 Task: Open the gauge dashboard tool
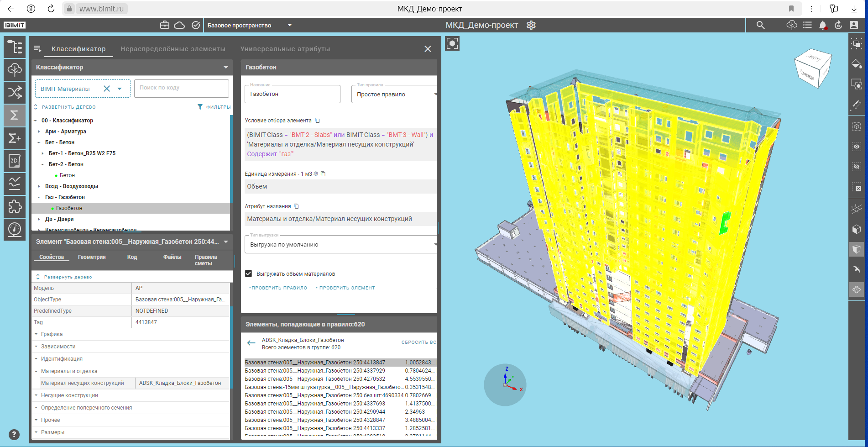[15, 229]
